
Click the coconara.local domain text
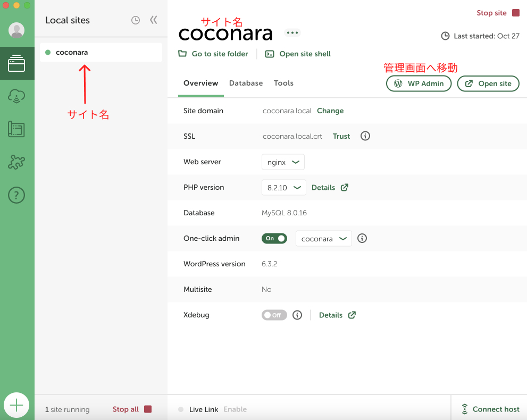(x=287, y=111)
